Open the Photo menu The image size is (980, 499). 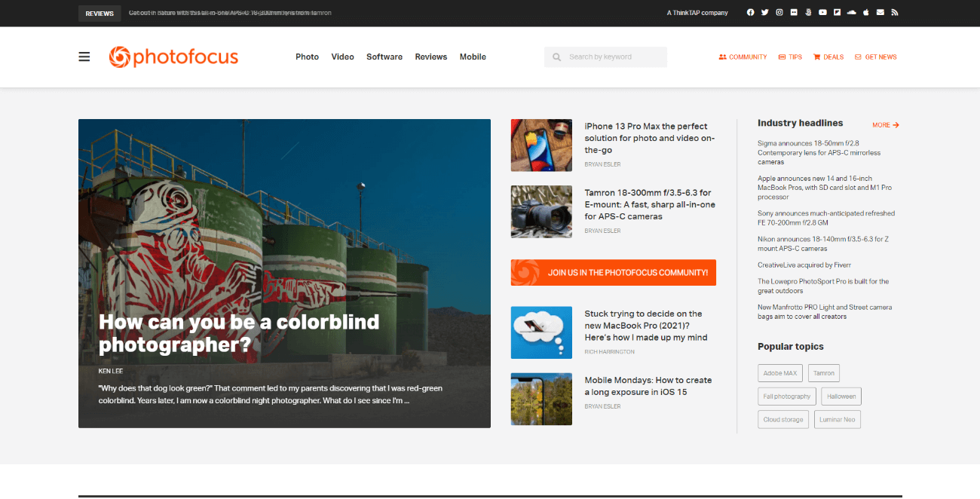(x=307, y=57)
